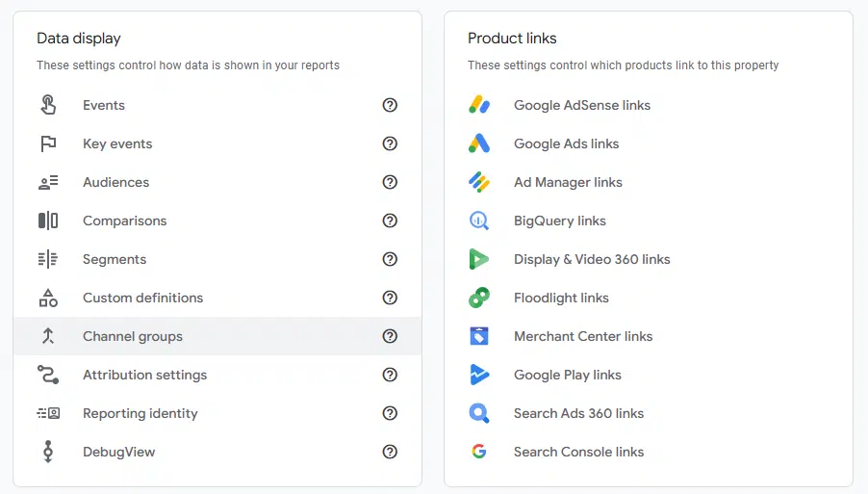Click the Floodlight green icon

[x=479, y=298]
